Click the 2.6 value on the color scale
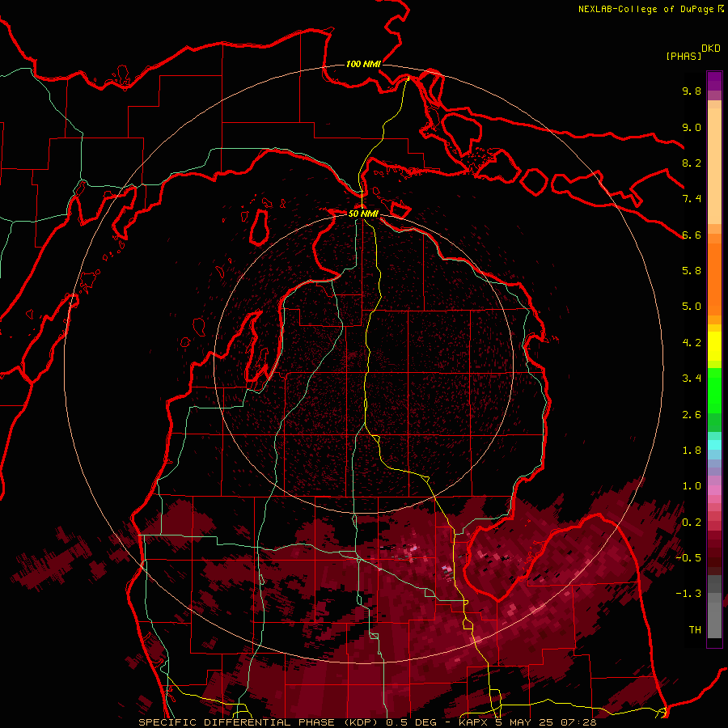728x728 pixels. coord(692,415)
